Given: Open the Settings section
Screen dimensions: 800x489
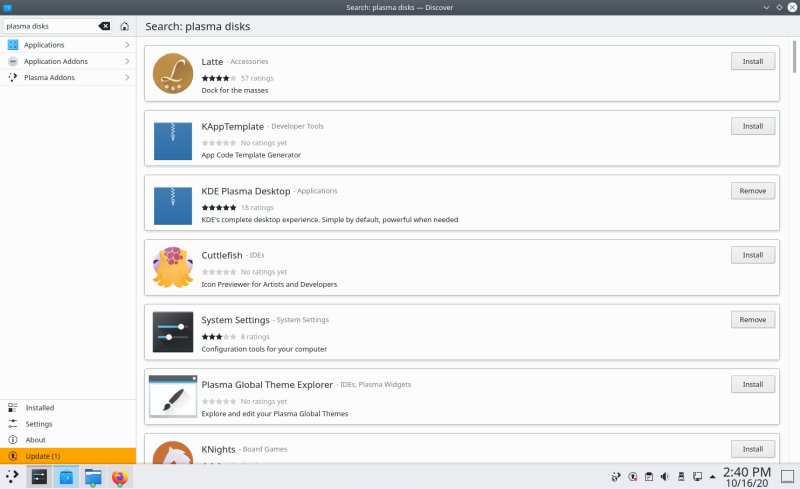Looking at the screenshot, I should tap(68, 424).
